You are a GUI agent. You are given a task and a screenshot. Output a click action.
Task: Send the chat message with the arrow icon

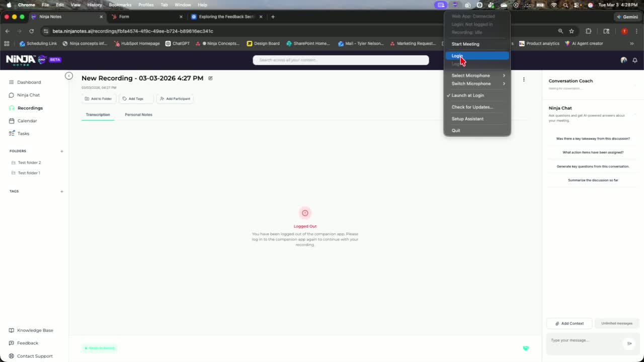pyautogui.click(x=629, y=343)
